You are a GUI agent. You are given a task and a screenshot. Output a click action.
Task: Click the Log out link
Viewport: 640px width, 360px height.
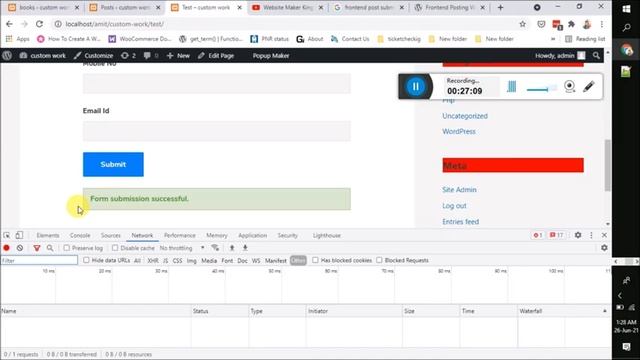(x=454, y=206)
